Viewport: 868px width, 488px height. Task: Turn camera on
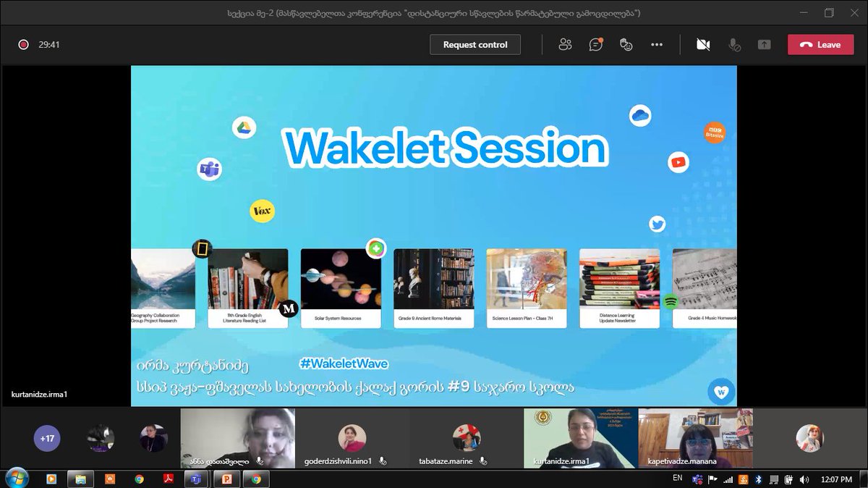point(702,44)
